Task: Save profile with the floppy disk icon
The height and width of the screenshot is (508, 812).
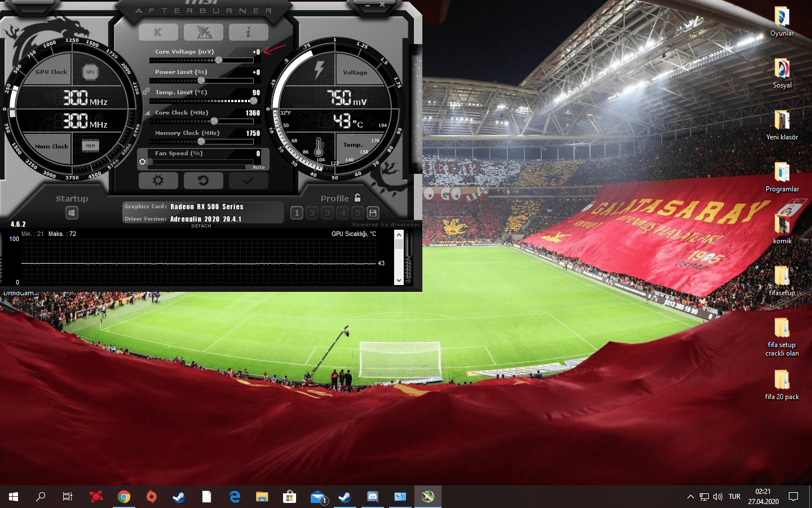Action: 373,213
